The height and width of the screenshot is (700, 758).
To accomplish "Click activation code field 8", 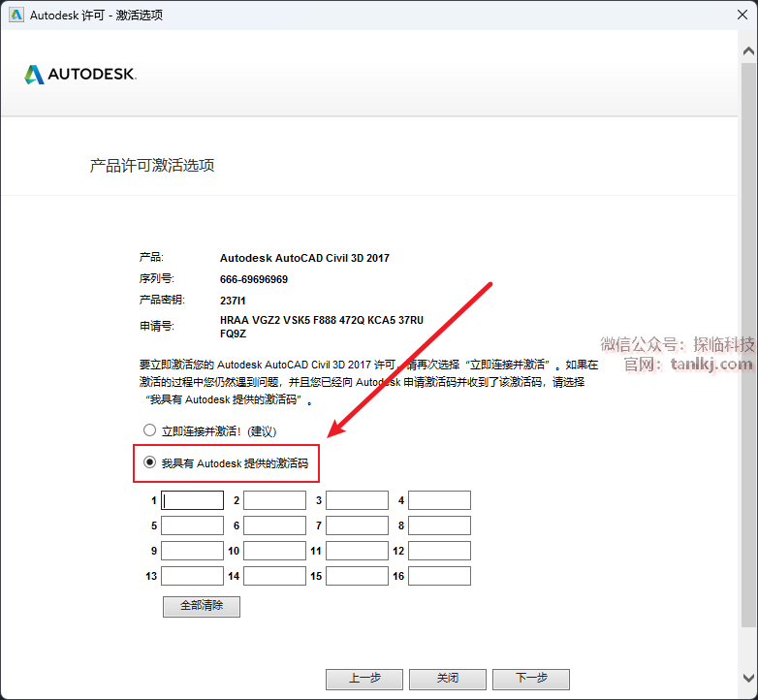I will tap(439, 525).
